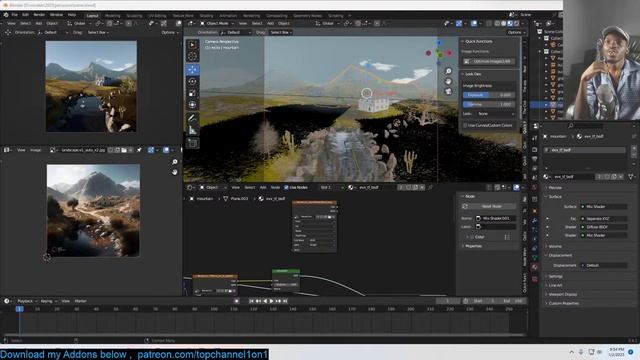Click the timeline current frame marker
Image resolution: width=640 pixels, height=360 pixels.
tap(19, 309)
